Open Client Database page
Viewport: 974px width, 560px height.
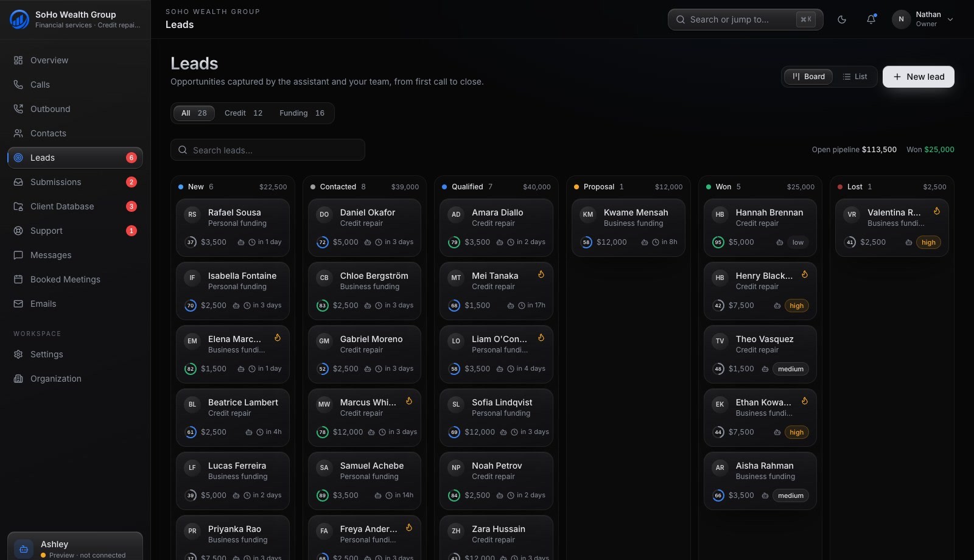tap(75, 206)
